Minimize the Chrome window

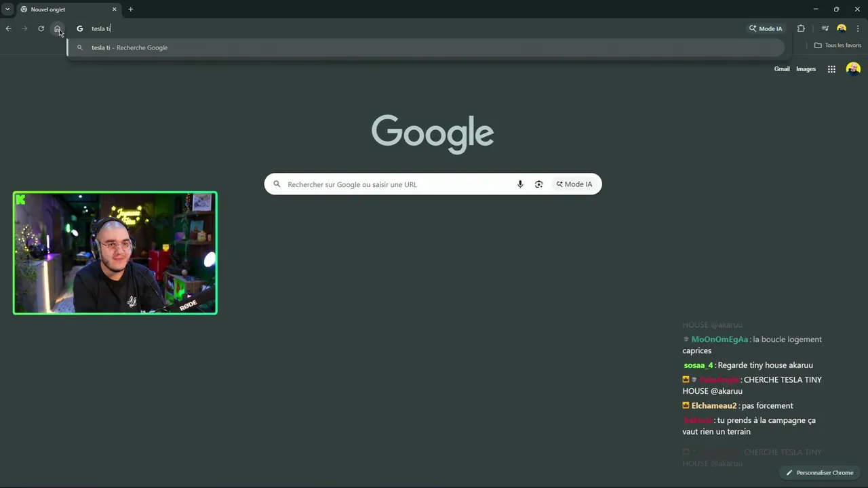point(815,9)
